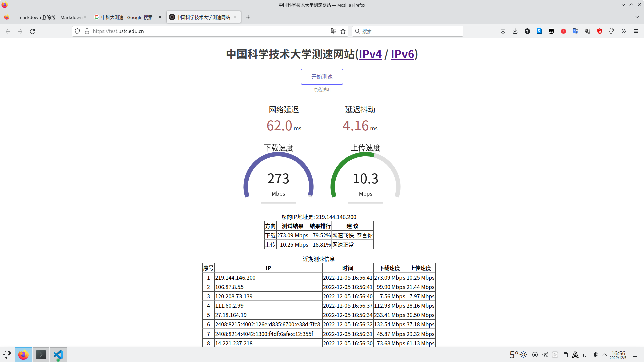The width and height of the screenshot is (644, 362).
Task: Select IP cell 219.144.146.200 in recent table
Action: click(268, 278)
